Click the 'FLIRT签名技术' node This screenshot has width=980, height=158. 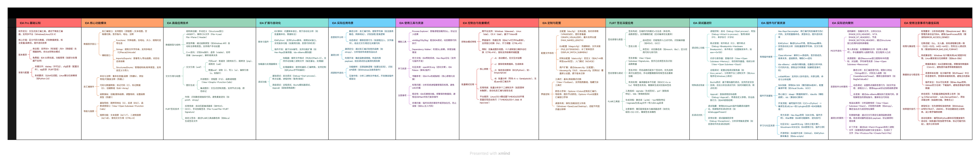point(172,109)
